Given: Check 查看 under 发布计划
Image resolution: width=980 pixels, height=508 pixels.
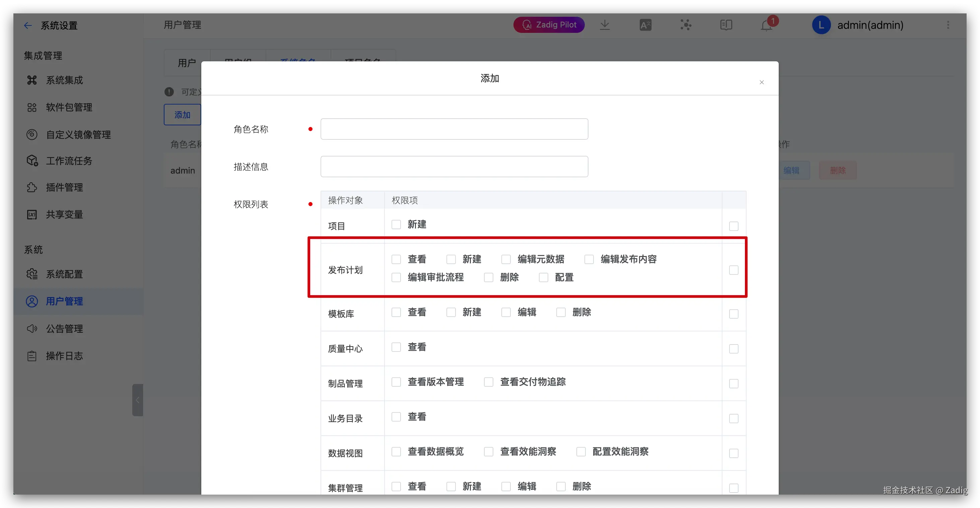Looking at the screenshot, I should click(x=396, y=259).
